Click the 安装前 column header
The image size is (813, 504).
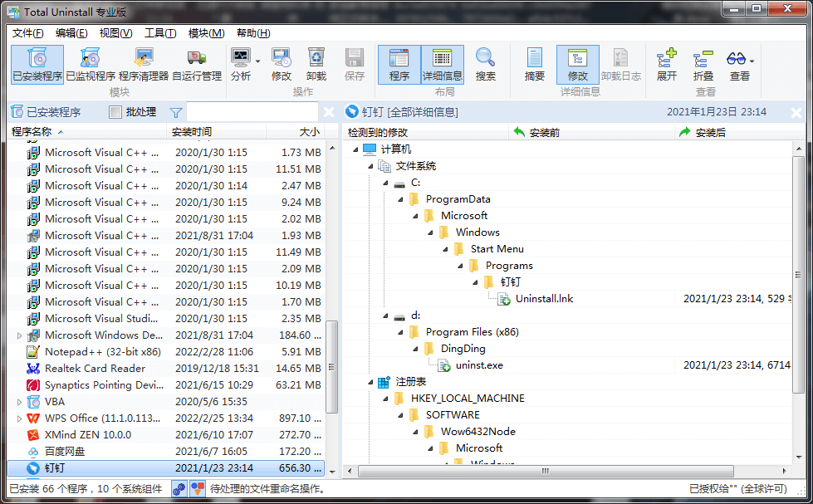[x=591, y=132]
